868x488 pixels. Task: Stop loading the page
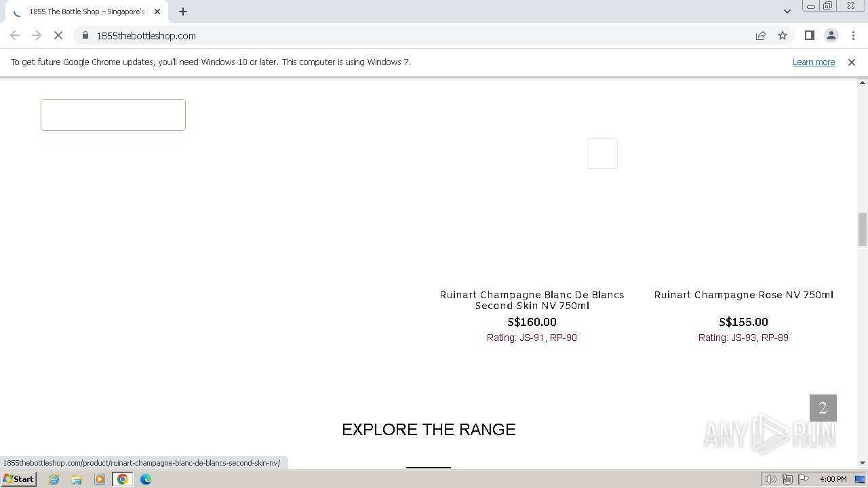[58, 35]
